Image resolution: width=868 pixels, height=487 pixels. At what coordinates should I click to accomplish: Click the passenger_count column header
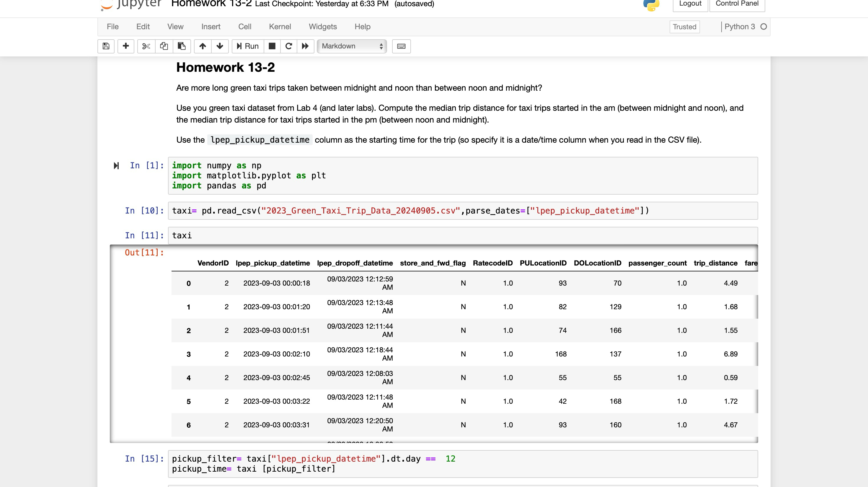point(657,263)
